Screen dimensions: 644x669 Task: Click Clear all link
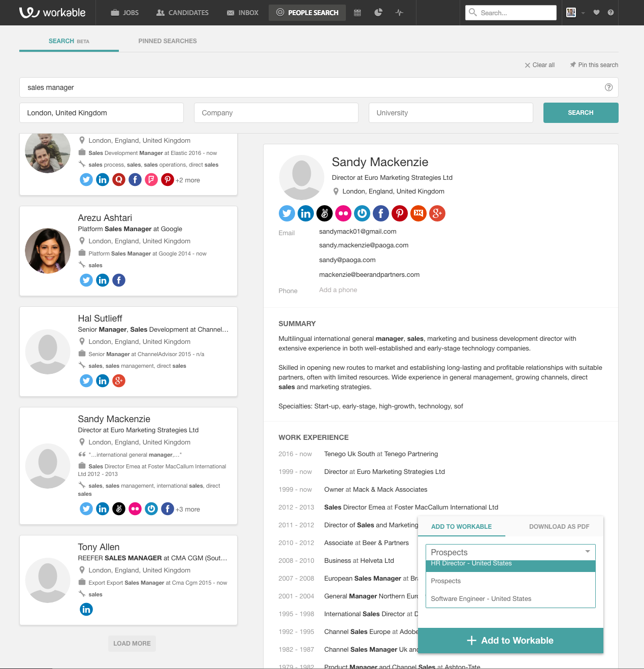pos(539,65)
